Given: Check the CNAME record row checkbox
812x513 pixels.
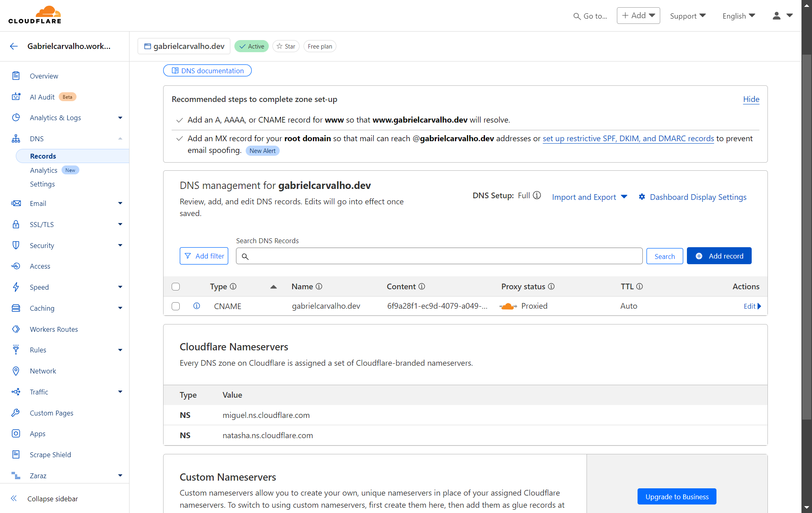Looking at the screenshot, I should tap(176, 306).
